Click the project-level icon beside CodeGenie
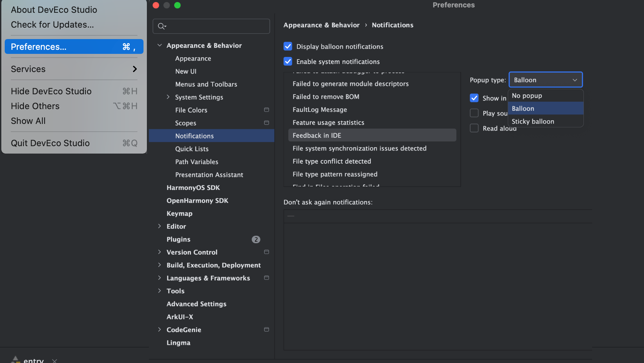This screenshot has height=363, width=644. click(x=266, y=329)
